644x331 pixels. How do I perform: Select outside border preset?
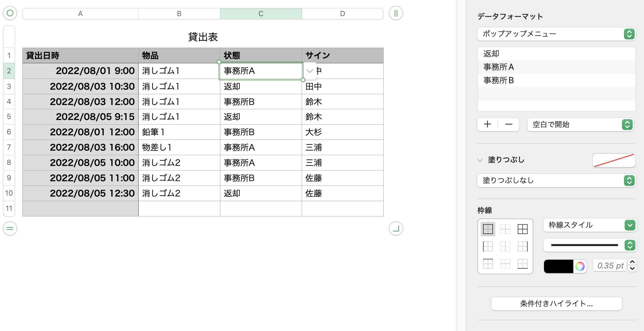[522, 229]
